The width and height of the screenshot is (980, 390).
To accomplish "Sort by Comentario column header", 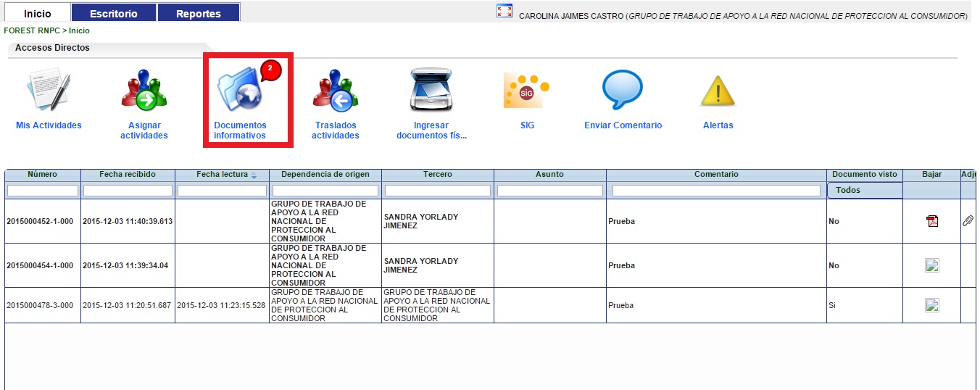I will [x=716, y=175].
